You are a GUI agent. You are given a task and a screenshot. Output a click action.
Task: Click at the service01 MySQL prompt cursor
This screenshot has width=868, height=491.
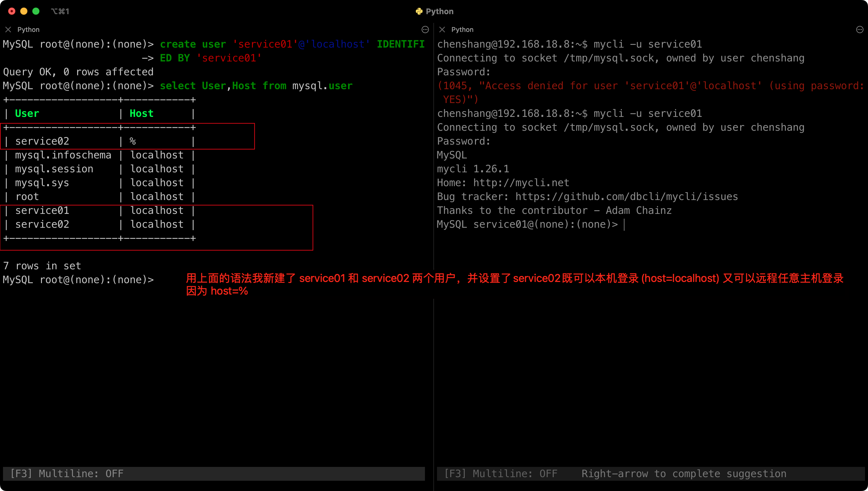(624, 224)
